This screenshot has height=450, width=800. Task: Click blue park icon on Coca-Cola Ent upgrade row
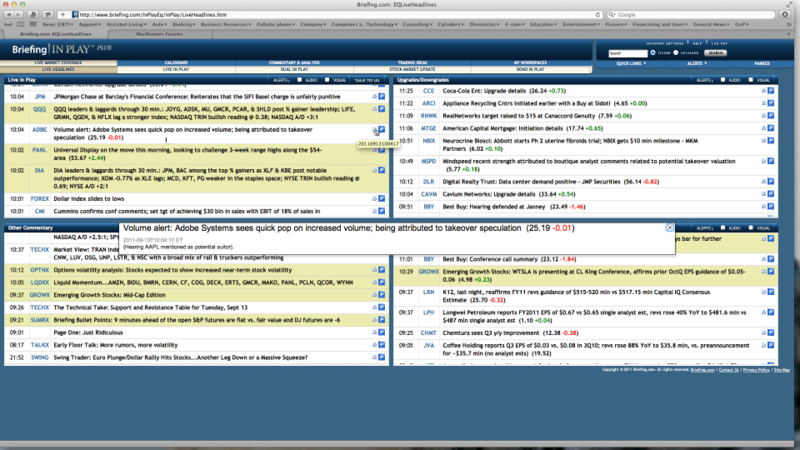pos(771,91)
